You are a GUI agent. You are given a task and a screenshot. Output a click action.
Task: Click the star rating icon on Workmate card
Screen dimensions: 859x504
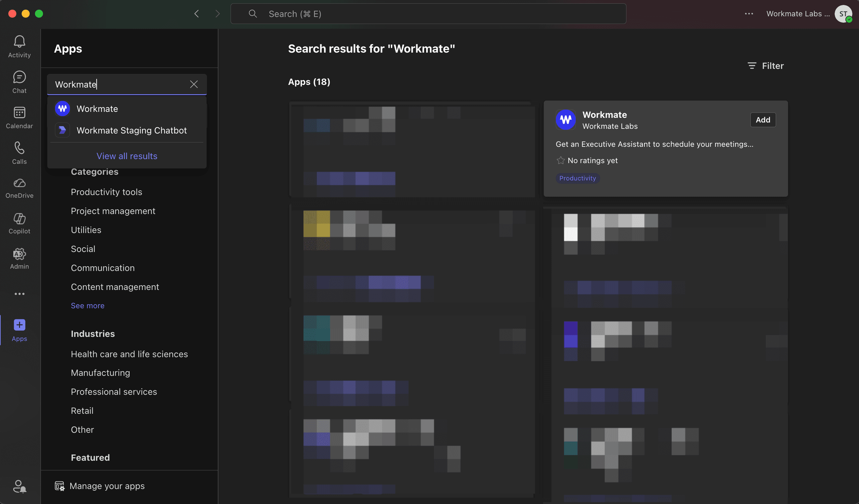(x=560, y=160)
